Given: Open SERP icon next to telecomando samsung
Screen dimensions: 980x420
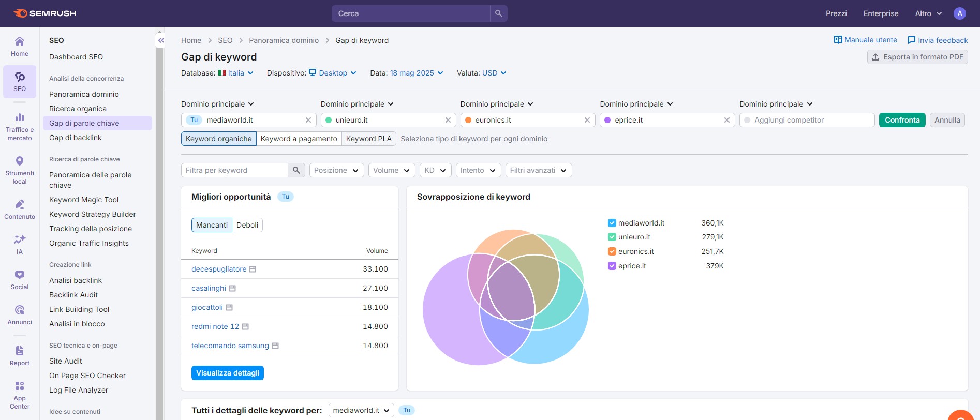Looking at the screenshot, I should point(275,346).
